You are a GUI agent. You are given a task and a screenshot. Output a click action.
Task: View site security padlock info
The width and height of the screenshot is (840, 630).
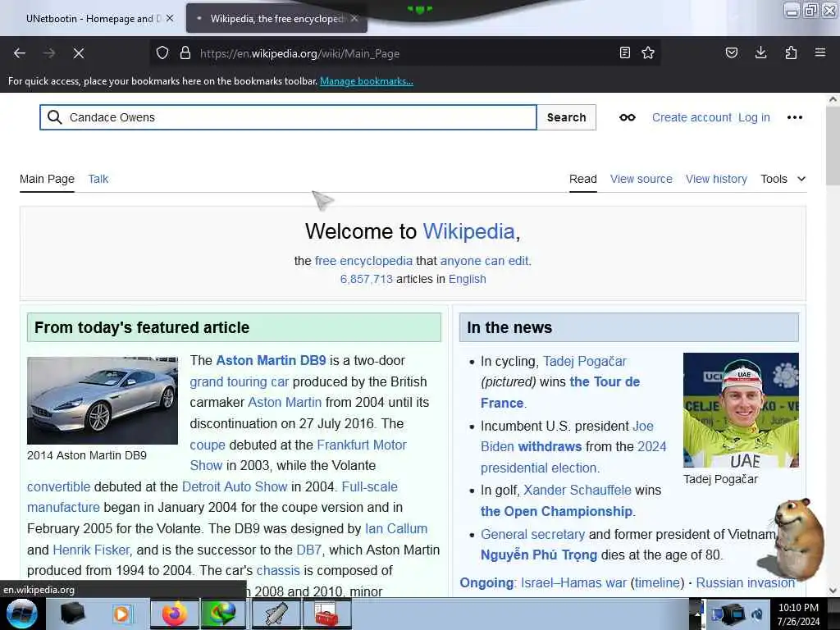(185, 53)
